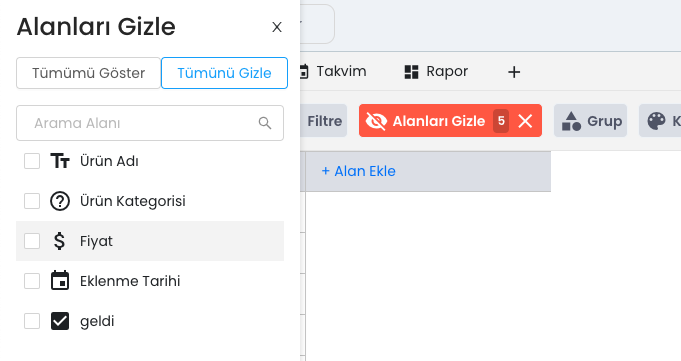The width and height of the screenshot is (681, 361).
Task: Check the Eklenme Tarihi checkbox
Action: pyautogui.click(x=32, y=281)
